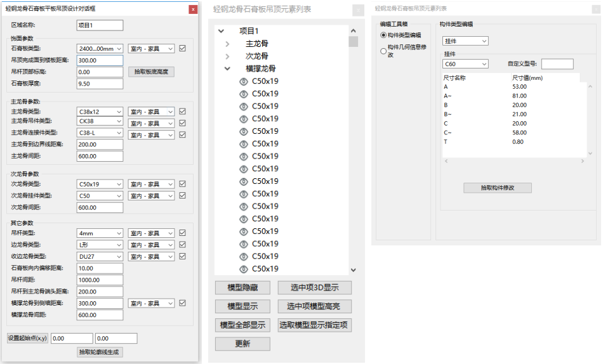Click the 石膏板向内偏移距离 input field

[x=100, y=268]
